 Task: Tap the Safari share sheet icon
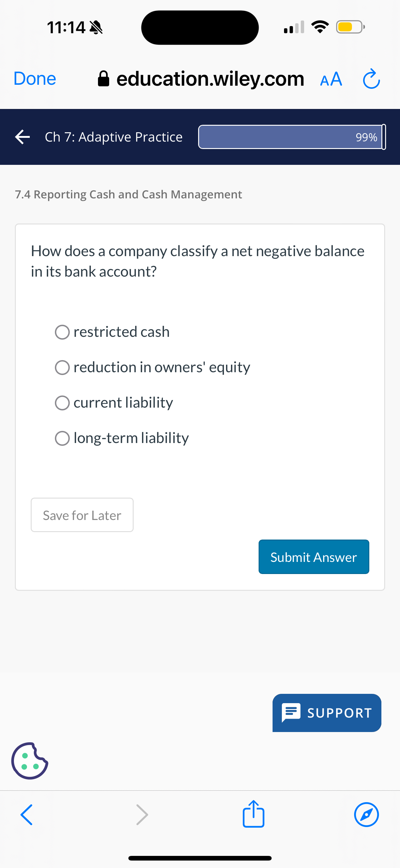253,815
